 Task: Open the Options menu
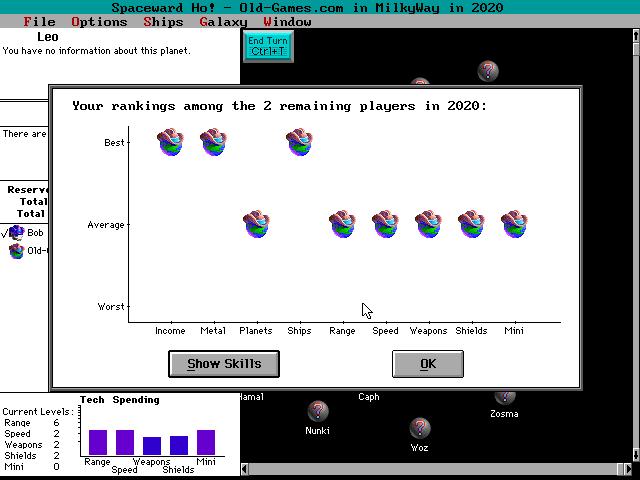coord(99,22)
